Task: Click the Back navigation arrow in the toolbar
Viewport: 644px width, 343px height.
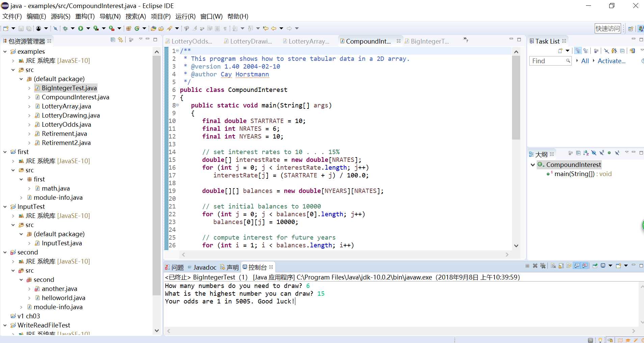Action: click(274, 28)
